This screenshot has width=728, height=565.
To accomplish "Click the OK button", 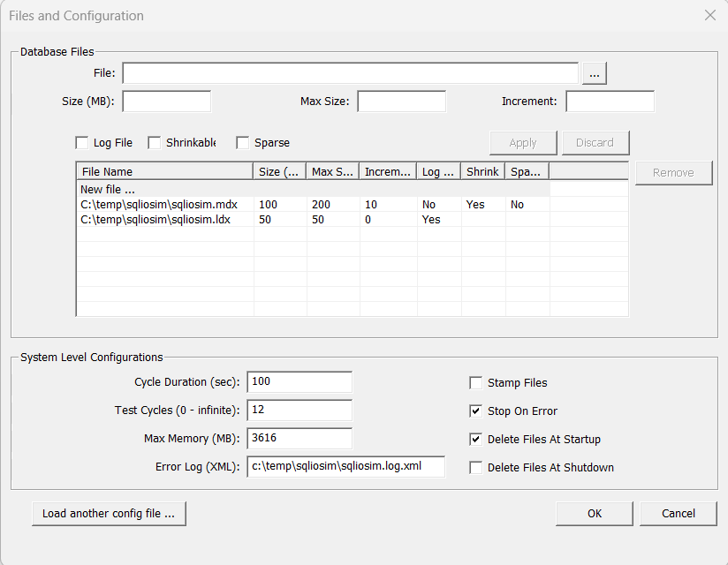I will point(595,513).
